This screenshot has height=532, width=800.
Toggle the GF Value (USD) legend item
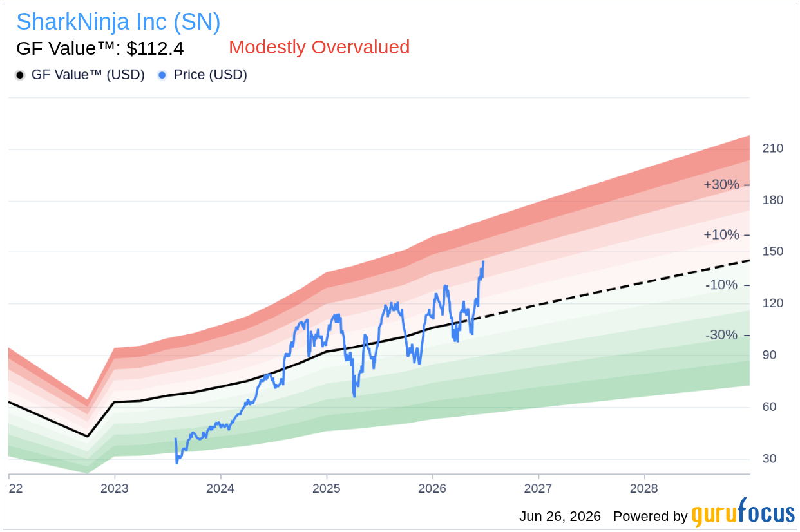pyautogui.click(x=80, y=75)
